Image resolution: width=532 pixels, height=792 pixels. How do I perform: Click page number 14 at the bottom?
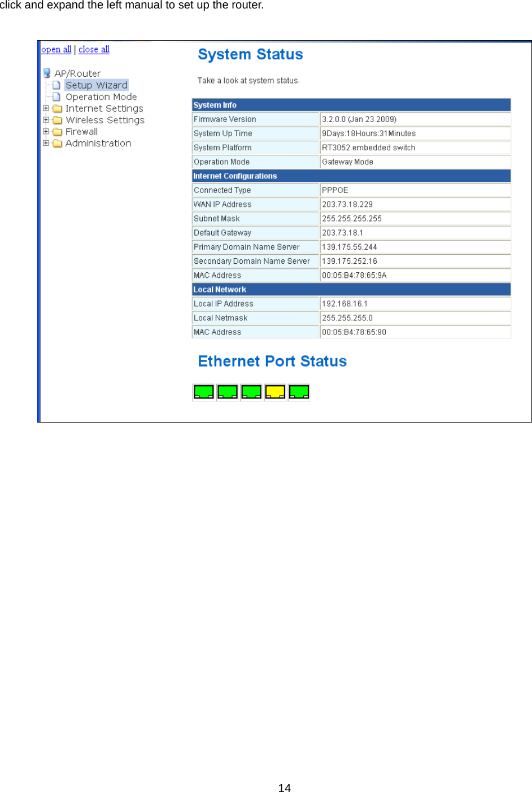[x=285, y=788]
